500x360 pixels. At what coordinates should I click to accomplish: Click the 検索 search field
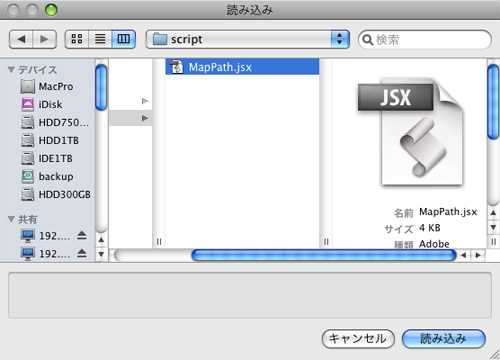pyautogui.click(x=425, y=40)
